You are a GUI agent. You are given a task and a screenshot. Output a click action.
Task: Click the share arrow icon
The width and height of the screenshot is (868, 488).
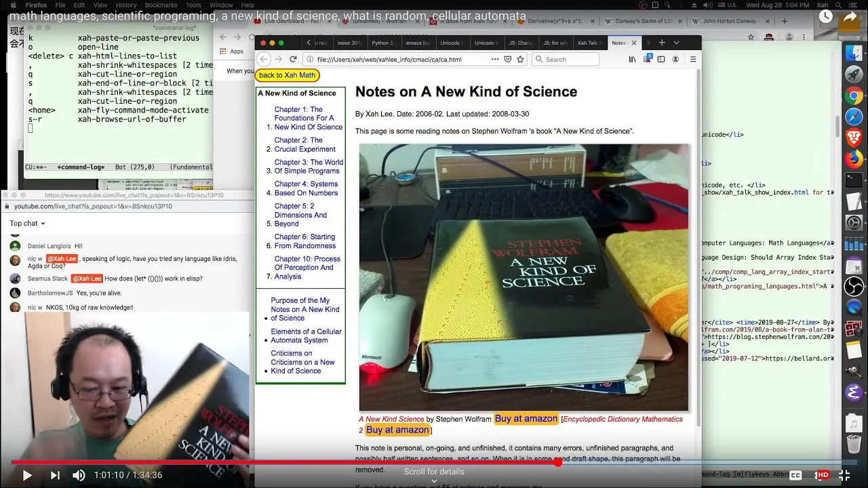(x=850, y=17)
